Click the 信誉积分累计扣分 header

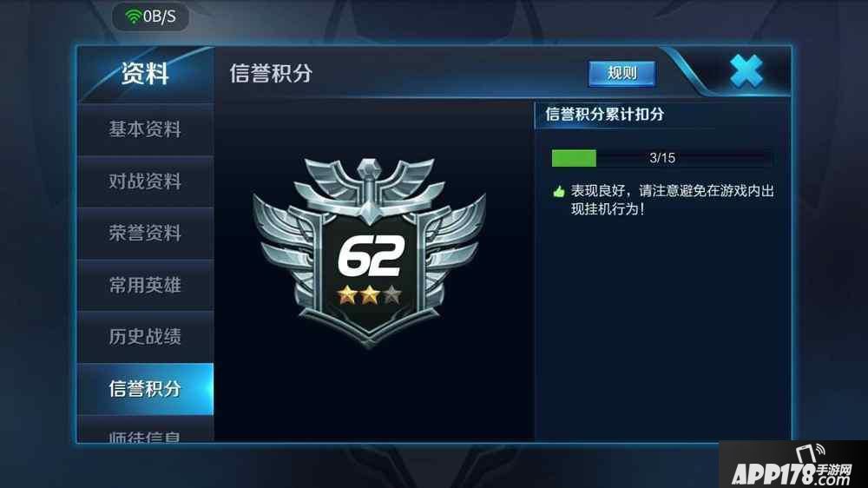pos(604,114)
